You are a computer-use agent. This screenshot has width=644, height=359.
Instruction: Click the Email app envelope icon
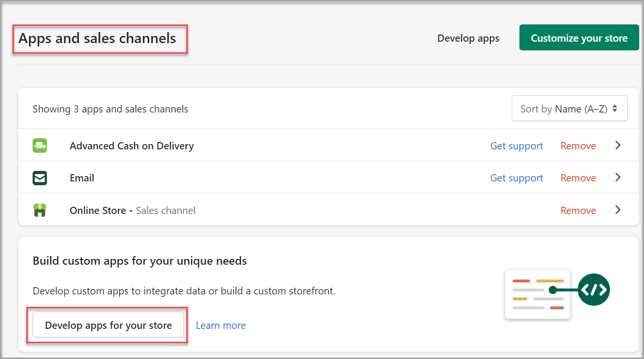pyautogui.click(x=40, y=178)
